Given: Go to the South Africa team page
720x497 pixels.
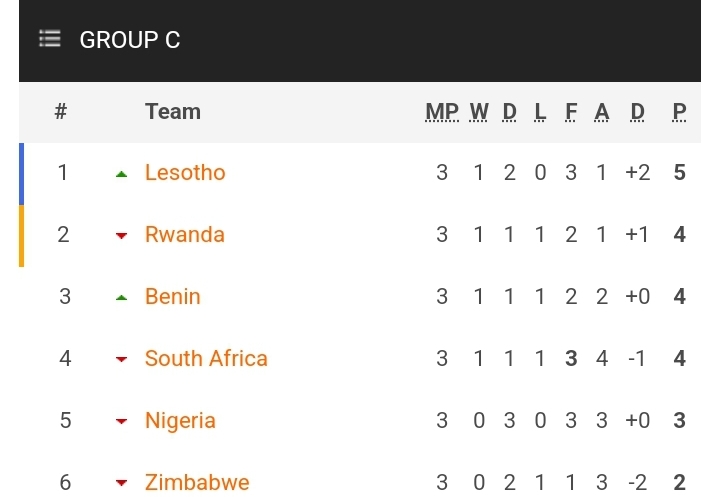Looking at the screenshot, I should pos(206,359).
